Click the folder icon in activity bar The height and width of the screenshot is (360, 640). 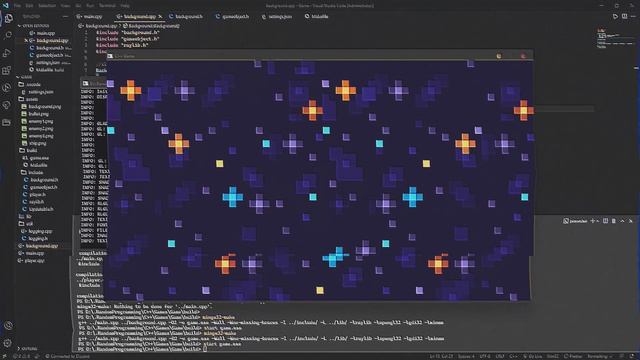click(7, 122)
